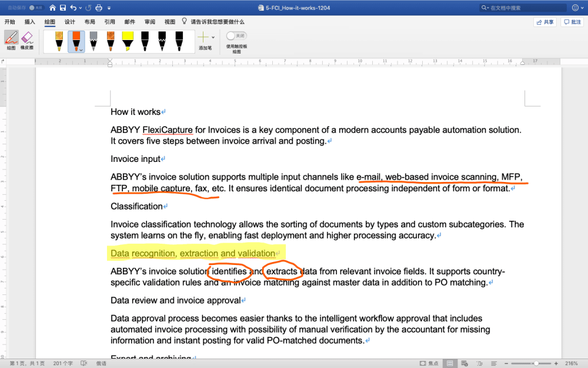Switch to outline view icon
This screenshot has height=368, width=588.
pos(480,363)
